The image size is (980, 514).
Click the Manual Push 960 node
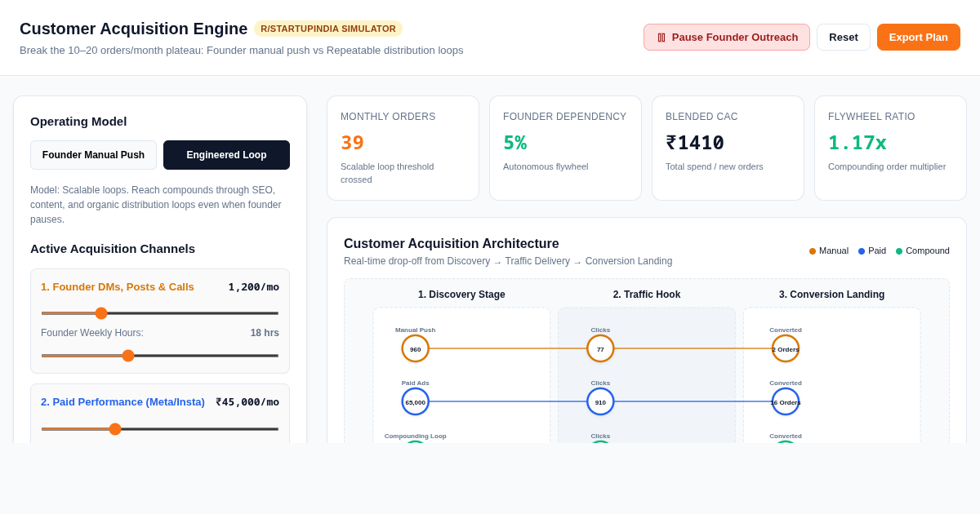[x=416, y=348]
